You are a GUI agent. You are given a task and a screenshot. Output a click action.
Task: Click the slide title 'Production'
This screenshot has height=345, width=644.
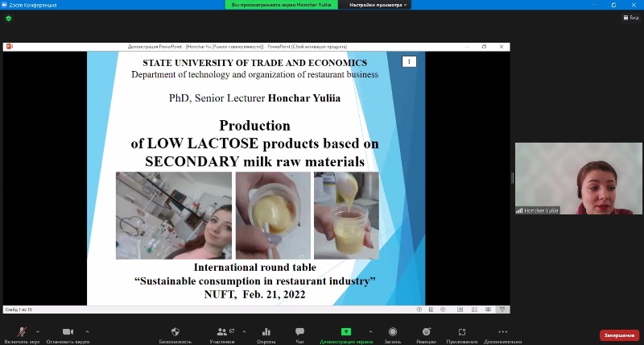(254, 126)
